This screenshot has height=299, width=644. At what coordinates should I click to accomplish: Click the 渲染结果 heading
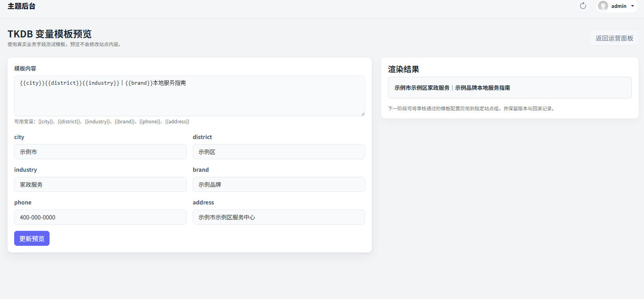[404, 69]
